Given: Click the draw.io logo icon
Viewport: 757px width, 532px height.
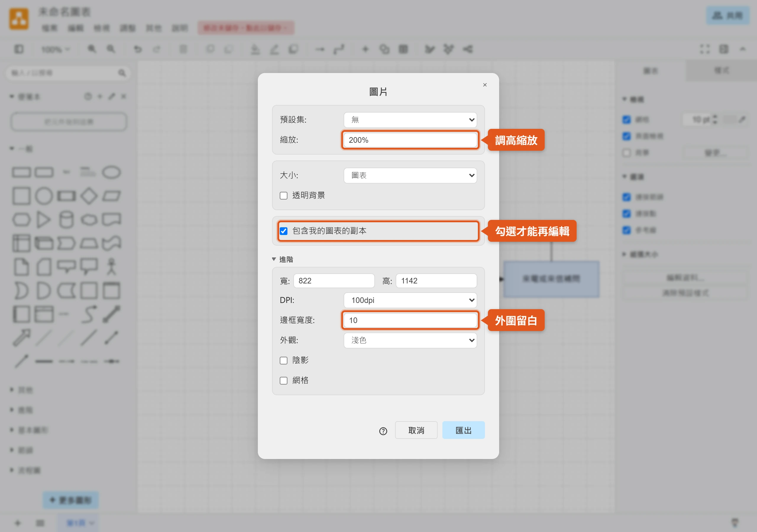Looking at the screenshot, I should pos(19,19).
